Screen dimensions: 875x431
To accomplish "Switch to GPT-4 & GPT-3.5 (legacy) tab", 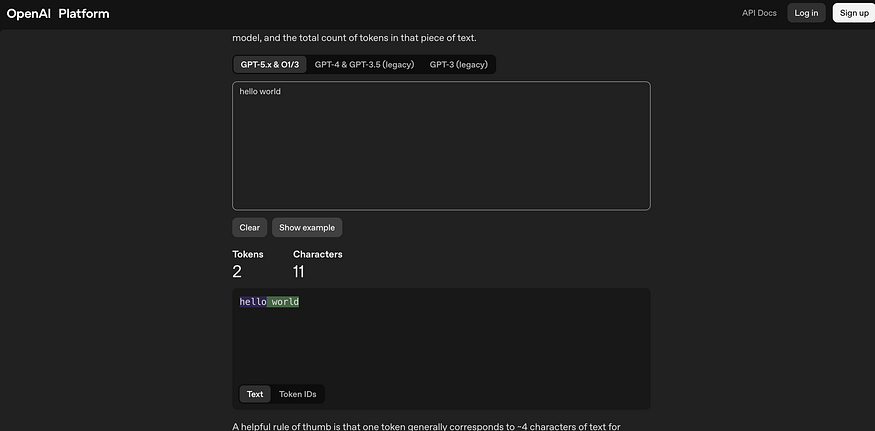I will tap(364, 64).
